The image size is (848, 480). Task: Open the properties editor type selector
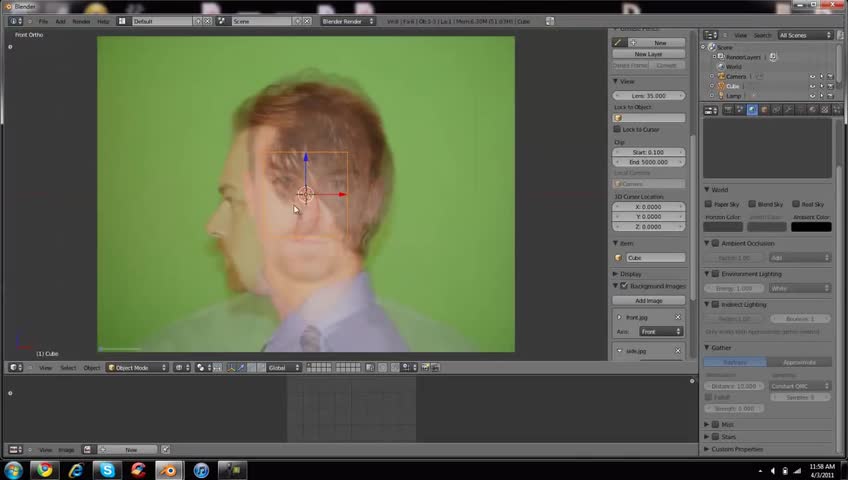(x=711, y=110)
